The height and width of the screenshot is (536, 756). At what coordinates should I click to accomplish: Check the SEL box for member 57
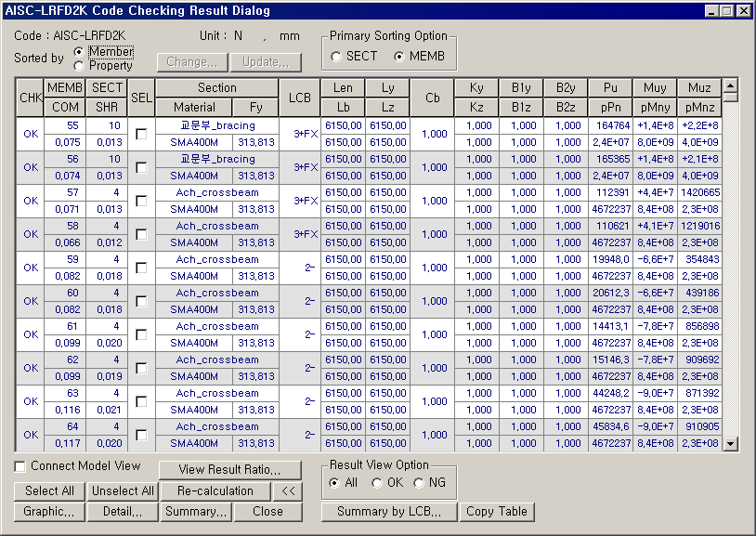(x=141, y=199)
